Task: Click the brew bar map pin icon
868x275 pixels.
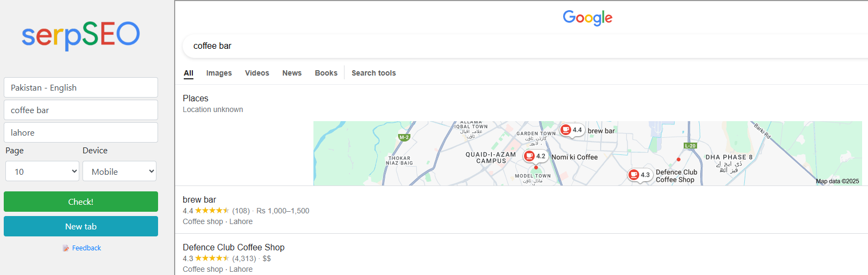Action: tap(566, 130)
